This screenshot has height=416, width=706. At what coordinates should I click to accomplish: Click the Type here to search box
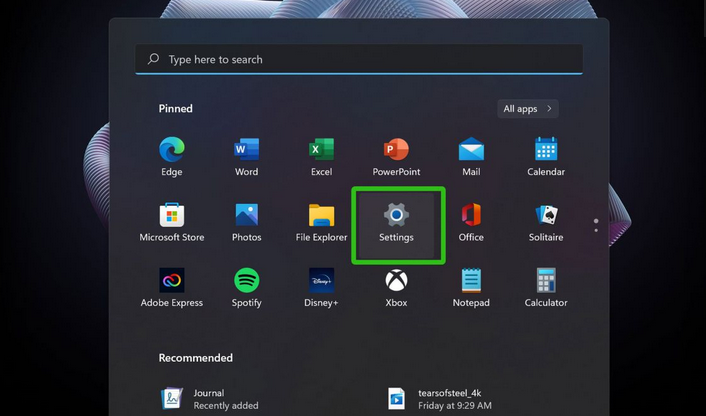pos(359,59)
